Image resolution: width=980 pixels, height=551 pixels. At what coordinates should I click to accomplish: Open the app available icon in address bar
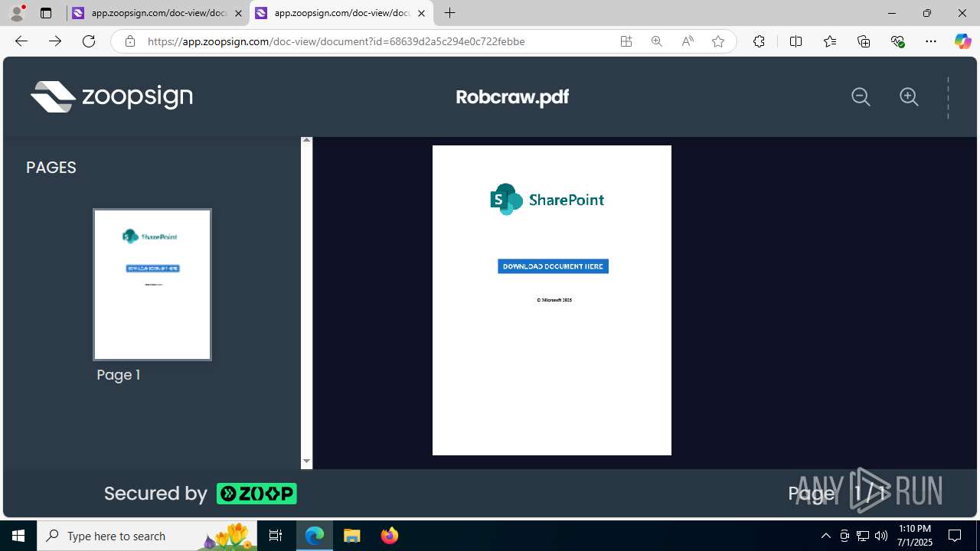pyautogui.click(x=626, y=41)
